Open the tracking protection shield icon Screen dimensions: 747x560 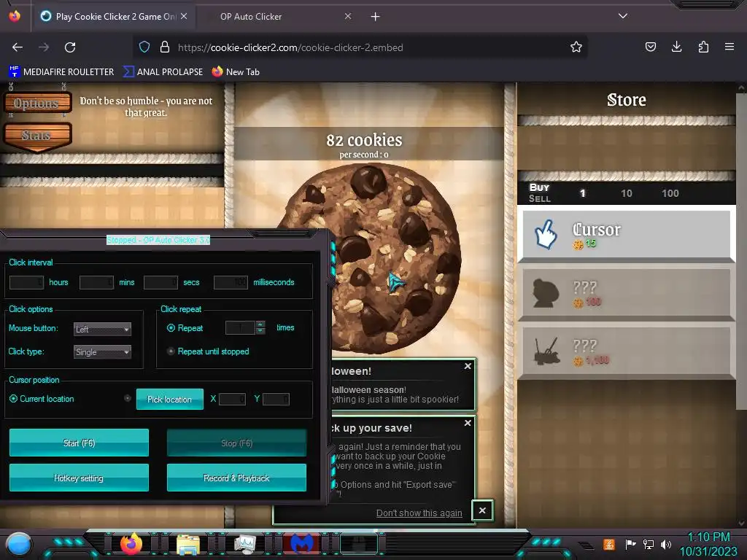tap(144, 47)
